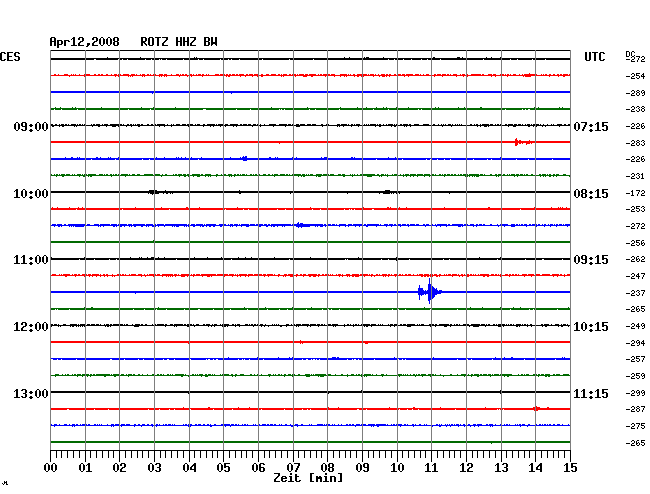Click the black seismic burst on the 10:00 trace near minute 03
650x494 pixels.
(160, 192)
